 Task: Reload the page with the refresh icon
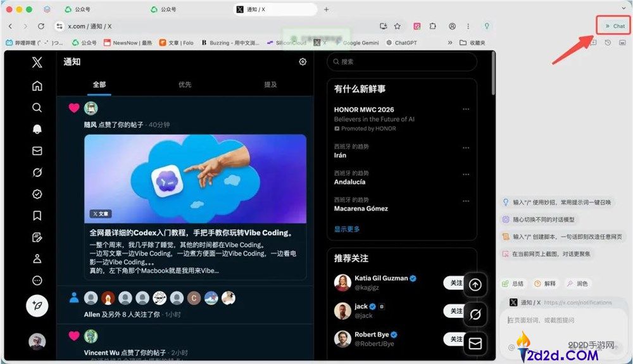[x=41, y=26]
